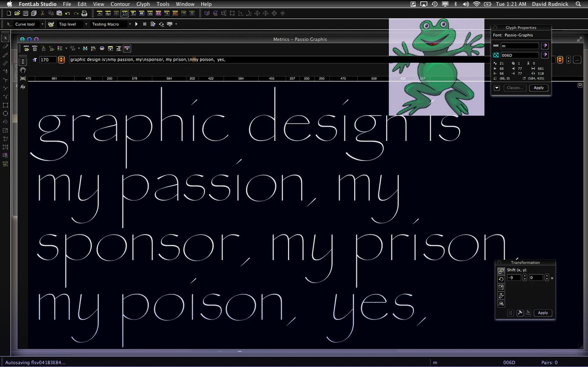Image resolution: width=588 pixels, height=367 pixels.
Task: Stop macro with the square stop button
Action: pyautogui.click(x=145, y=24)
